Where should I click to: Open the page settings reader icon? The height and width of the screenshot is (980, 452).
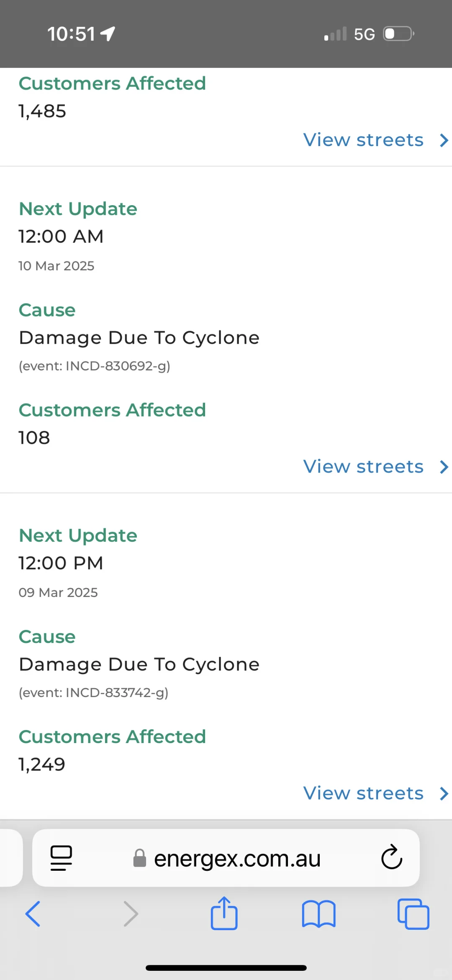pyautogui.click(x=61, y=858)
